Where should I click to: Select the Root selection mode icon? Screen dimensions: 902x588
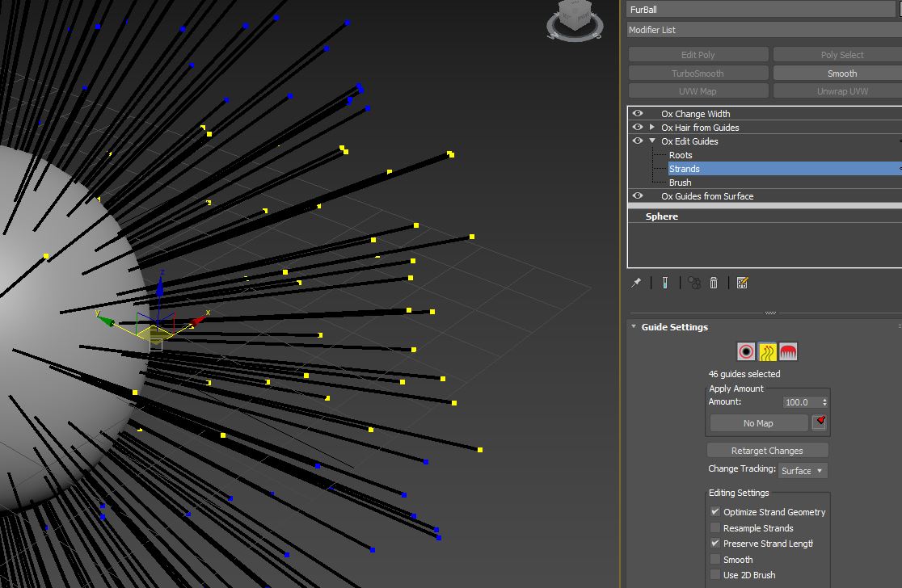[x=746, y=351]
